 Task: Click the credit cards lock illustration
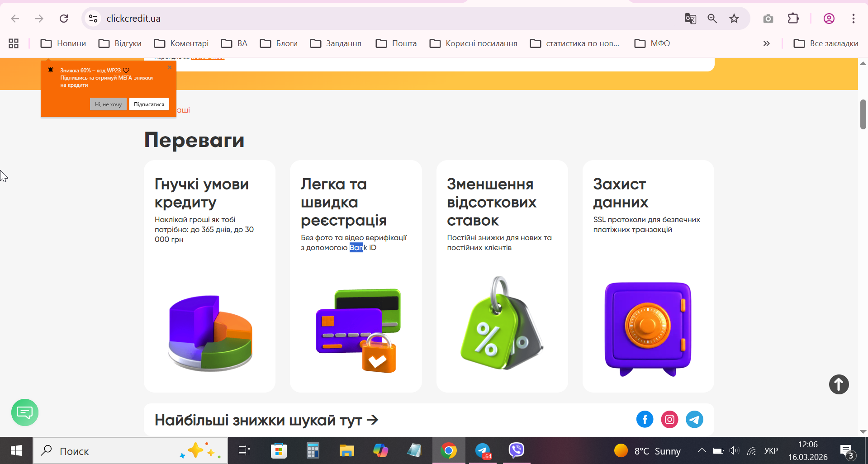point(358,331)
